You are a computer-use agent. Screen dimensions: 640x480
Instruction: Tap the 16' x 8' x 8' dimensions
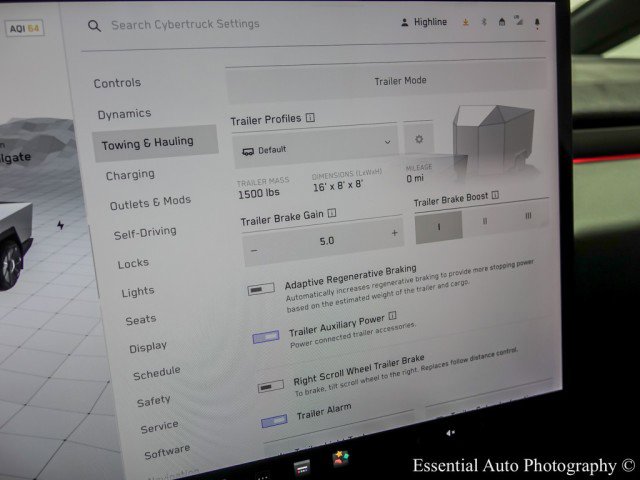click(338, 186)
